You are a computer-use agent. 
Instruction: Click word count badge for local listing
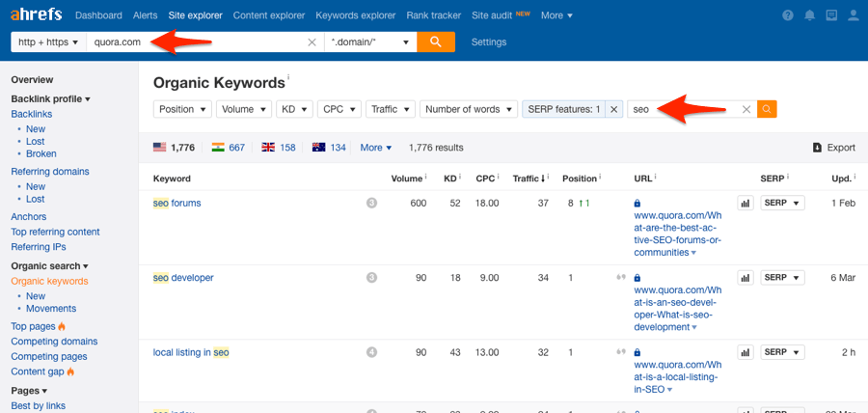371,351
